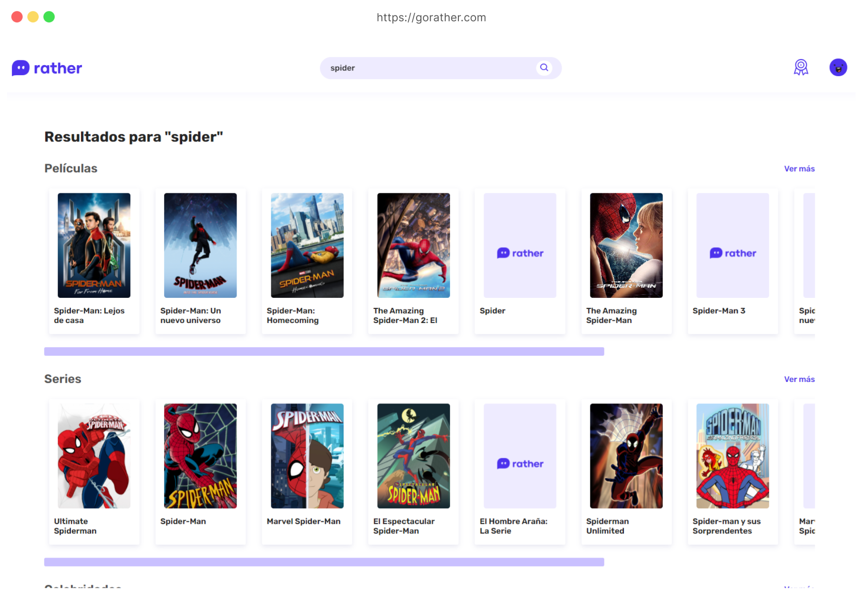Click the title Spider-Man: Lejos de casa
The width and height of the screenshot is (863, 616).
[x=89, y=315]
